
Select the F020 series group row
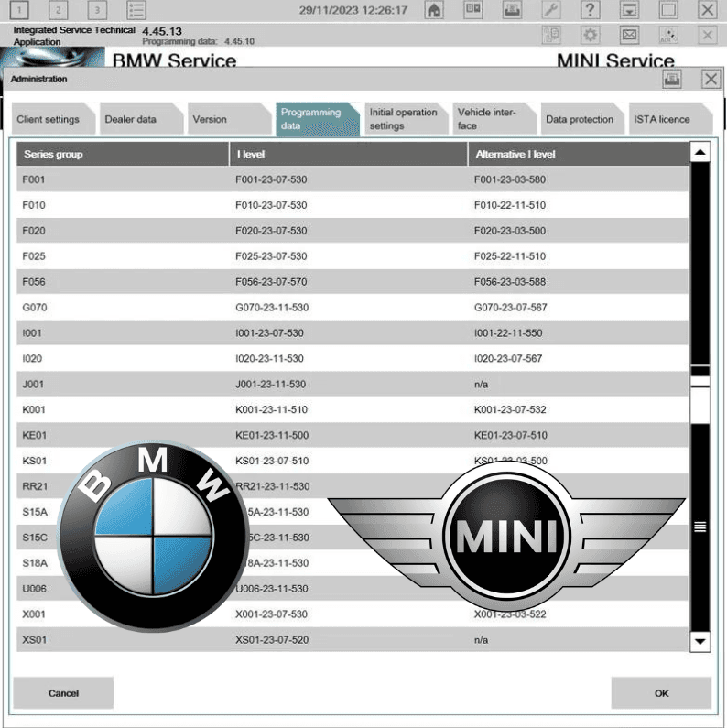pyautogui.click(x=353, y=231)
